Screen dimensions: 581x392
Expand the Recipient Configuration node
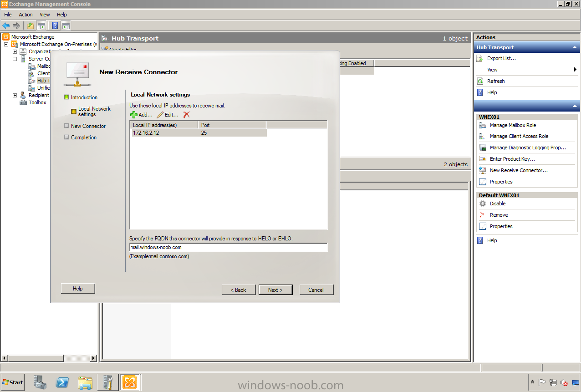click(x=15, y=95)
